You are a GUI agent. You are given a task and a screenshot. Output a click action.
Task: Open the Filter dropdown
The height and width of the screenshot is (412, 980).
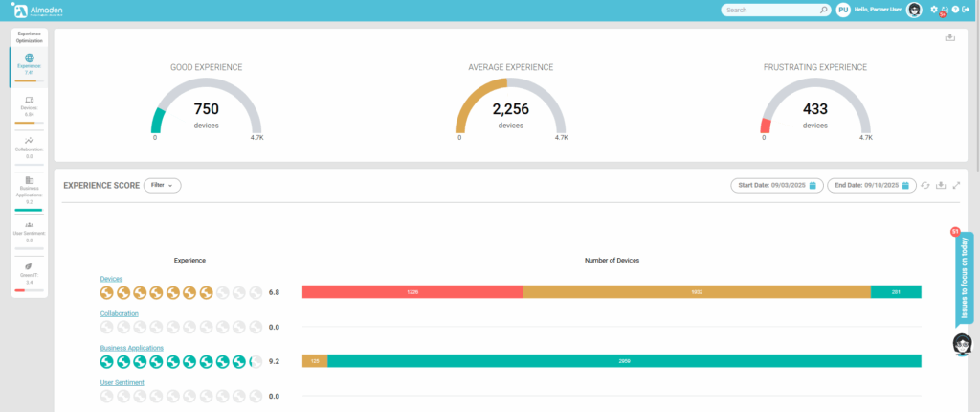162,185
